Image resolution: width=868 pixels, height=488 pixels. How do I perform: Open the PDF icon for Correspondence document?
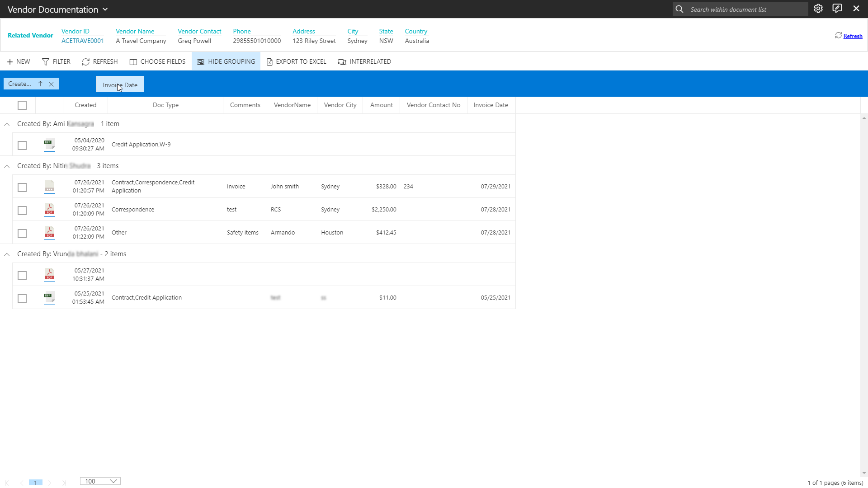[49, 210]
